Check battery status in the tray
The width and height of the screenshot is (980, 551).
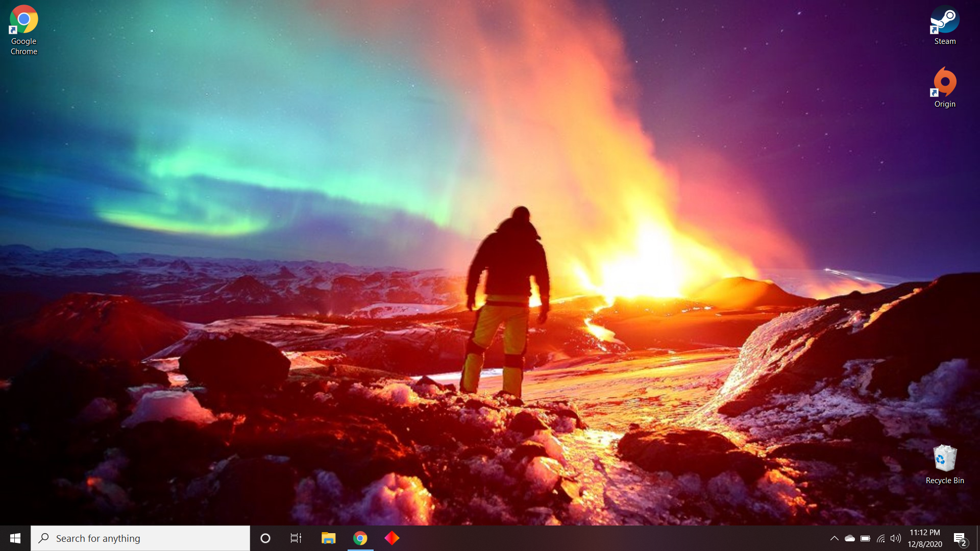pyautogui.click(x=865, y=538)
